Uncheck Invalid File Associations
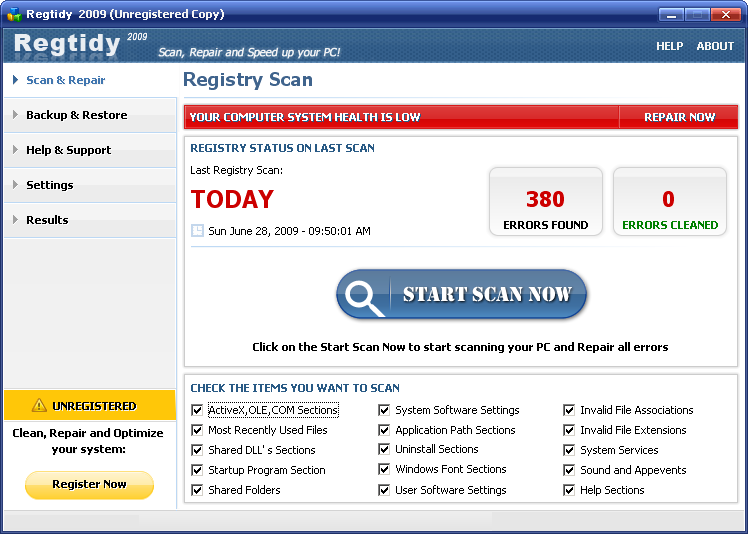The width and height of the screenshot is (748, 534). pos(569,410)
